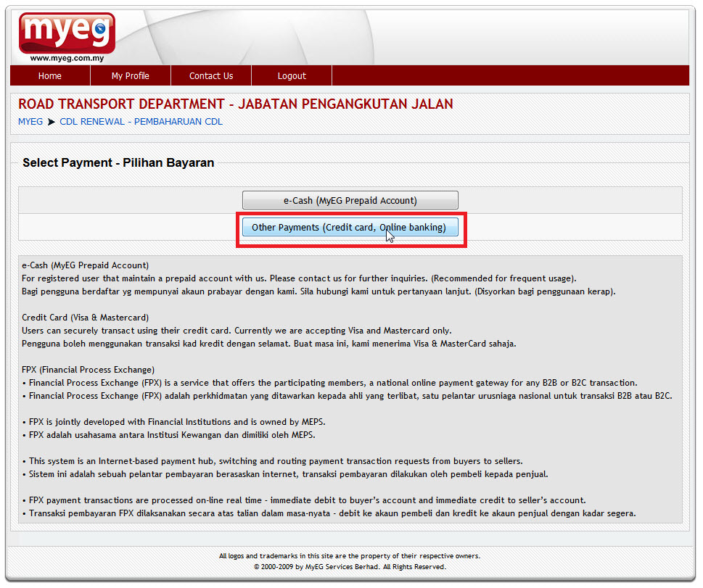The height and width of the screenshot is (588, 703).
Task: Click the MyEG Services Berhad copyright line
Action: 350,566
